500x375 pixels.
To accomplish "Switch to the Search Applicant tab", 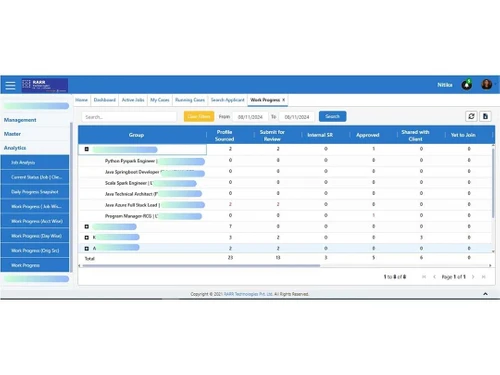I will click(228, 100).
